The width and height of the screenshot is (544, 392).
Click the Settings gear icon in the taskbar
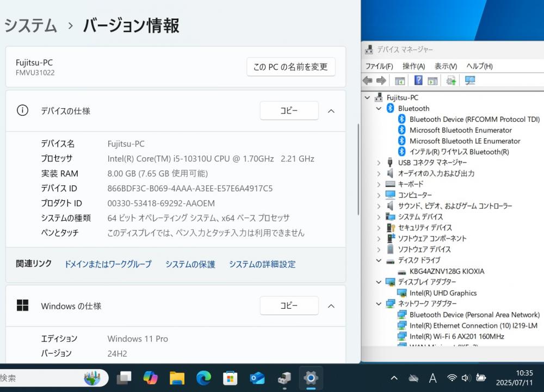311,378
